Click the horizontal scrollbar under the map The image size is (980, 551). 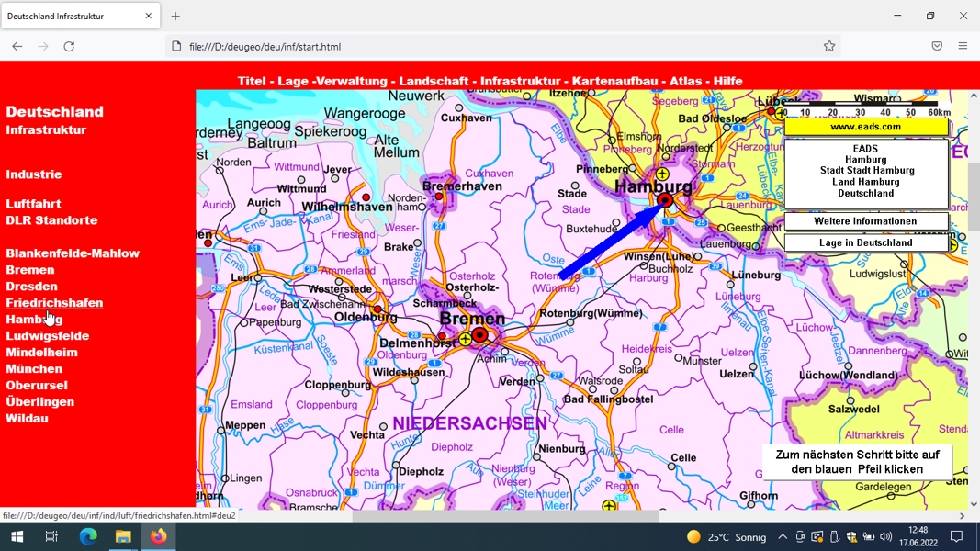[505, 516]
